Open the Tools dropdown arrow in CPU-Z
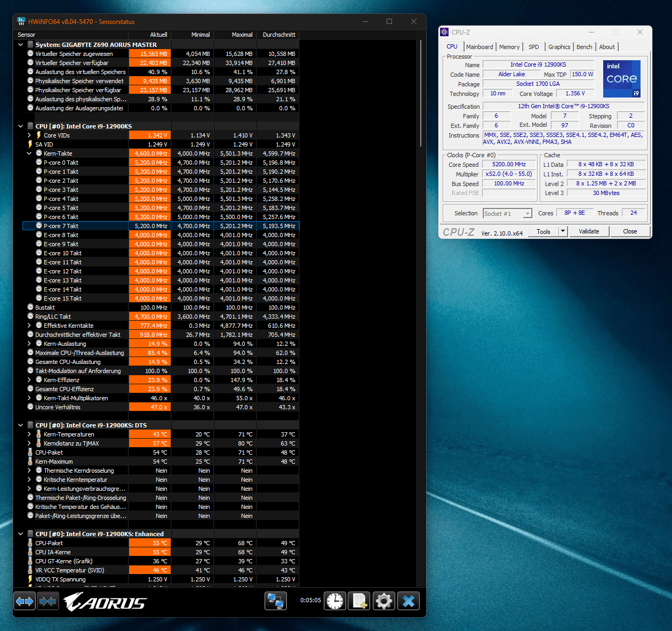 coord(563,231)
